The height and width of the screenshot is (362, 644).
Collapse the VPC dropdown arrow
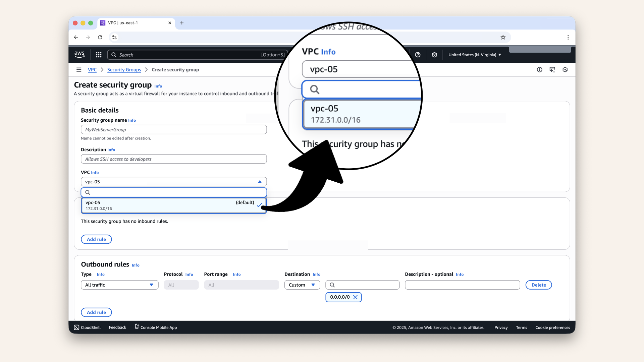coord(260,181)
